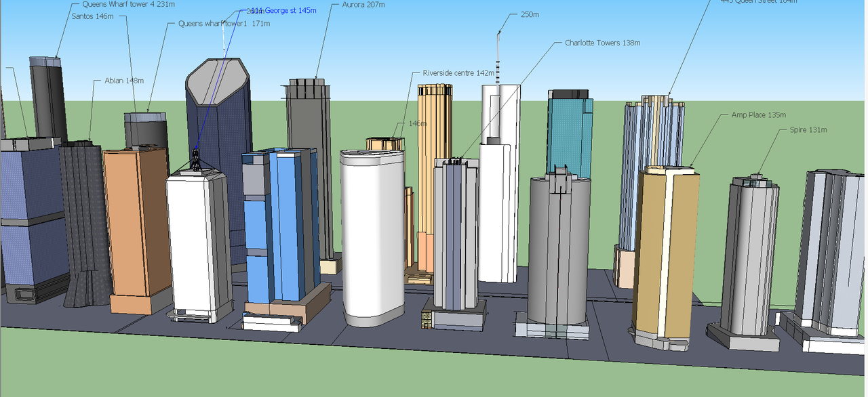Select the 'Queens wharf tower1 171m' label

pyautogui.click(x=224, y=24)
